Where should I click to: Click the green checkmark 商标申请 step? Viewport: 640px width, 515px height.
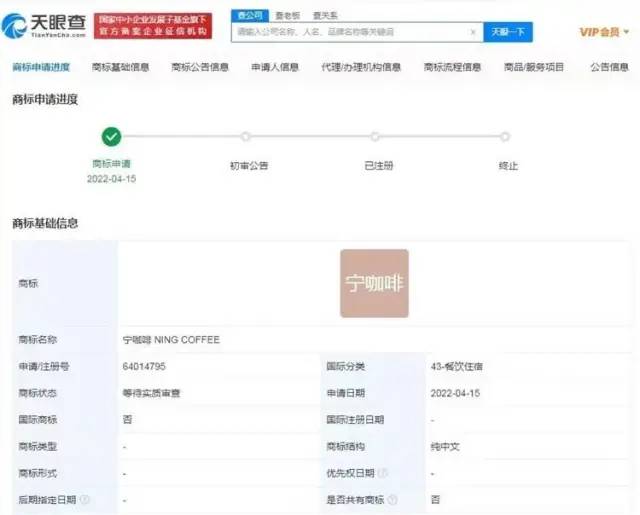tap(111, 137)
